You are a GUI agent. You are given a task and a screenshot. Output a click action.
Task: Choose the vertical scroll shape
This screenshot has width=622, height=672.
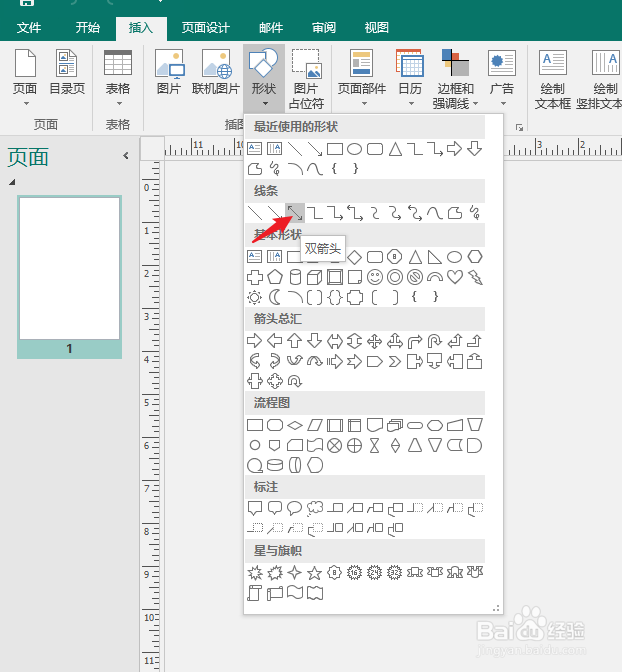tap(255, 593)
